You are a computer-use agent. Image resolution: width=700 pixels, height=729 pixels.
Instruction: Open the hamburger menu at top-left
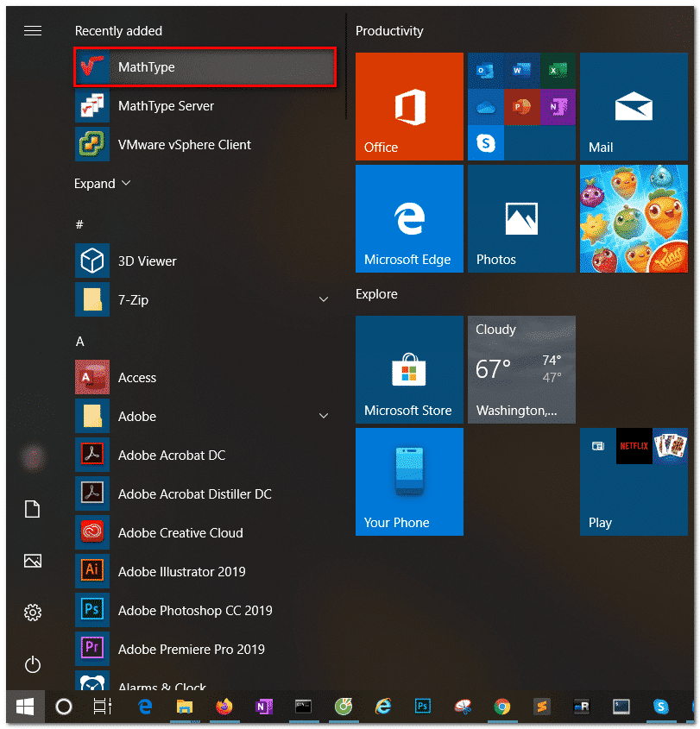point(33,31)
